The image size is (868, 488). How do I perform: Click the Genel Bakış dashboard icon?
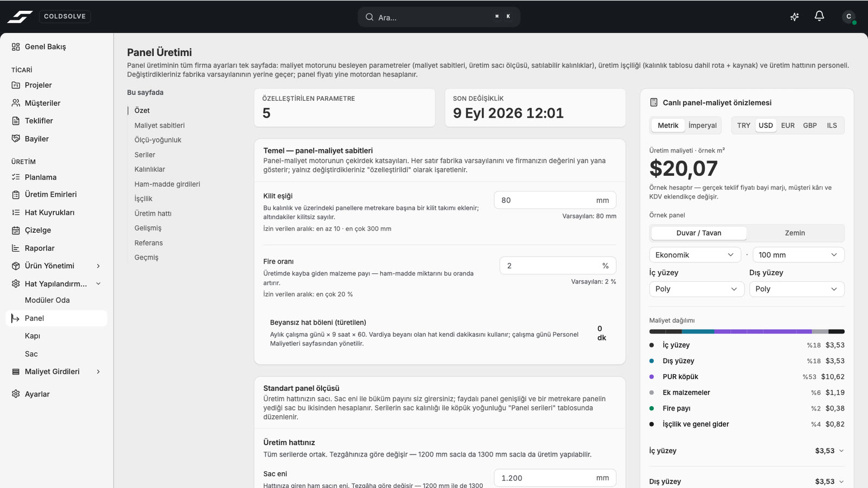coord(16,47)
